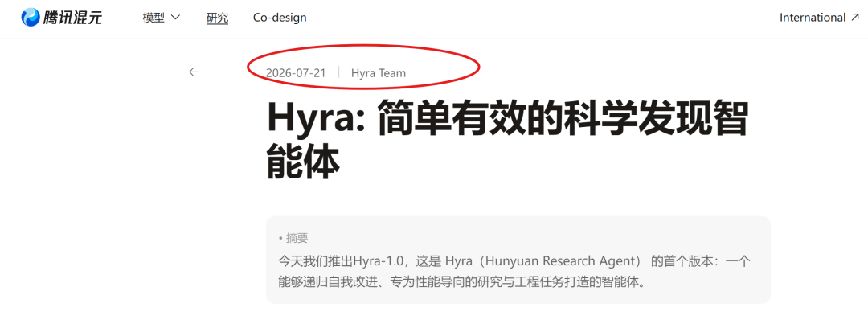This screenshot has width=868, height=324.
Task: Click the Hyra Team author label
Action: 378,72
